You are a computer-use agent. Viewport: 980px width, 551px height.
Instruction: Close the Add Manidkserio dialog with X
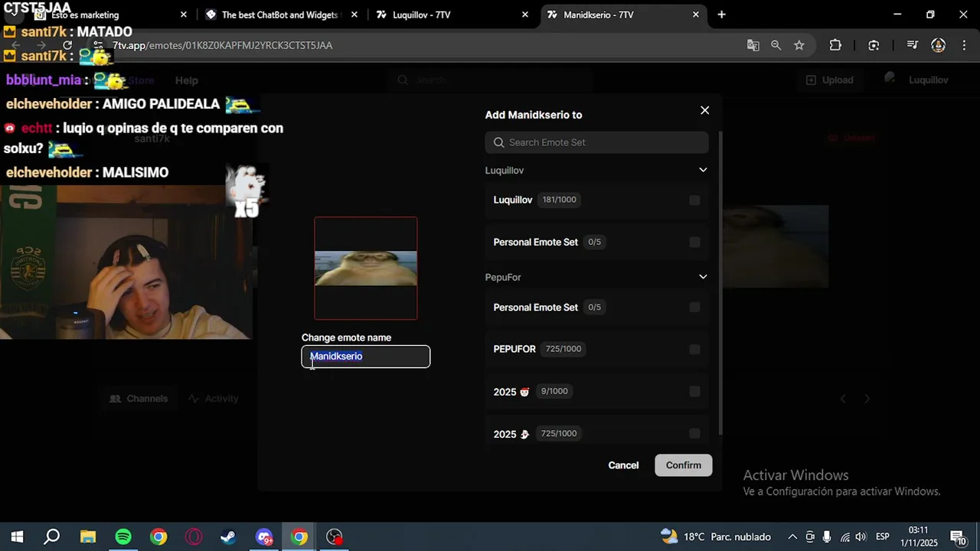[704, 110]
